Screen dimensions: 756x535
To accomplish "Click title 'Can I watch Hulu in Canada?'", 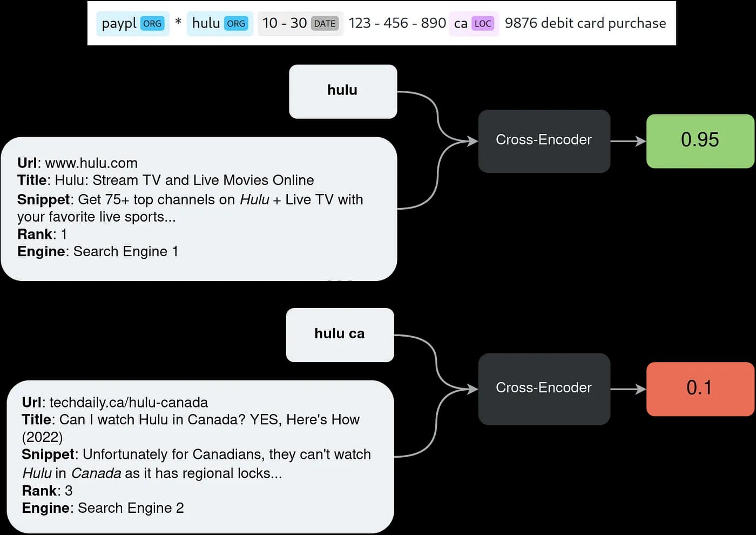I will click(x=152, y=420).
